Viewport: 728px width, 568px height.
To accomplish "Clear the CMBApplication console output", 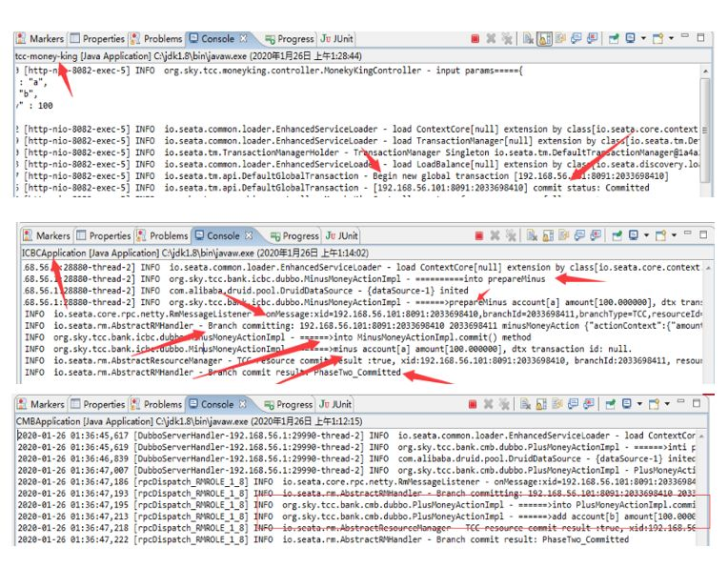I will (x=525, y=404).
